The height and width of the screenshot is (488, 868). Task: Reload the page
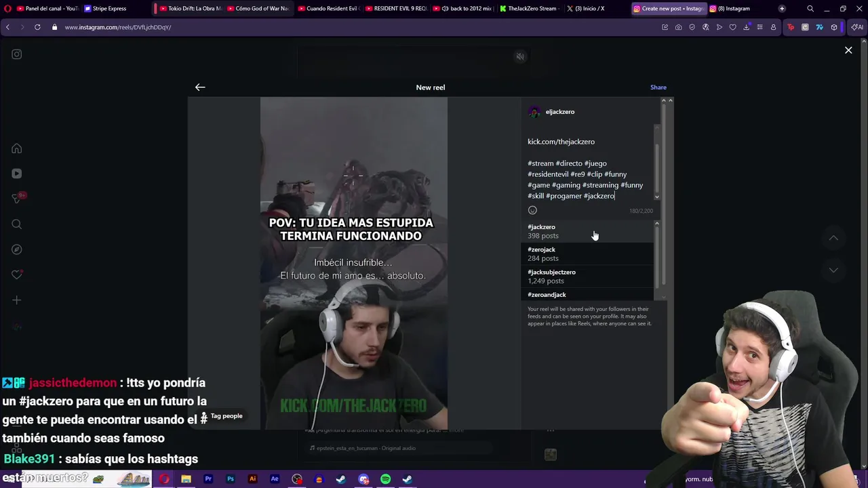[x=37, y=27]
